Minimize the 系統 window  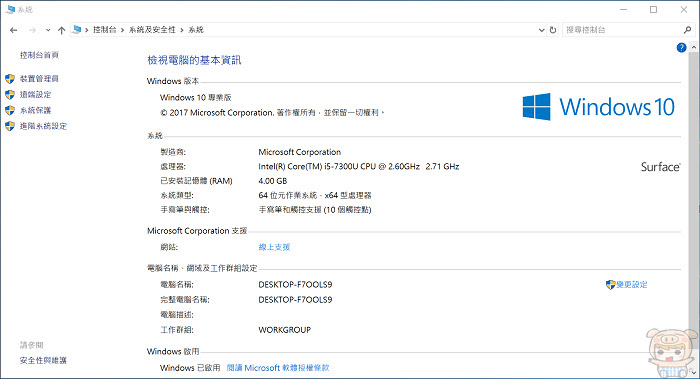(624, 9)
